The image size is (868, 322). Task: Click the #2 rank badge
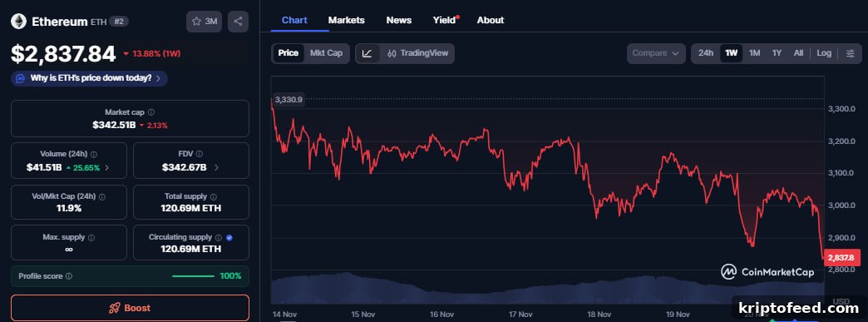point(118,22)
